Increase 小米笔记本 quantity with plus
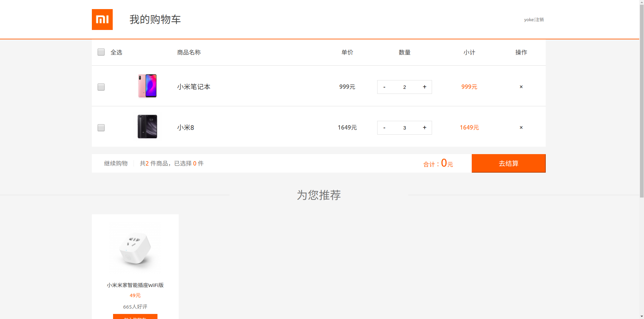Screen dimensions: 644x319 click(x=425, y=87)
